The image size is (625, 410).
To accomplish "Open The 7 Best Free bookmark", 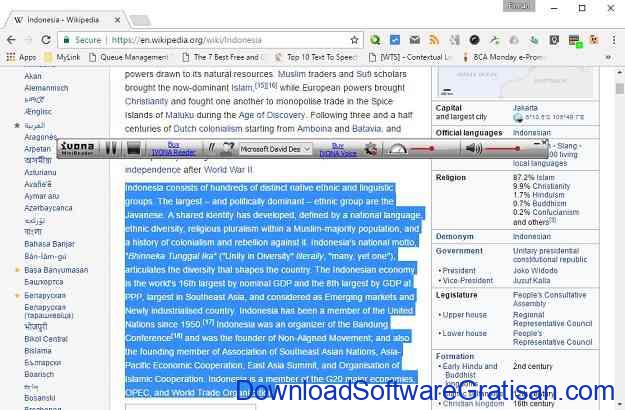I will point(223,57).
